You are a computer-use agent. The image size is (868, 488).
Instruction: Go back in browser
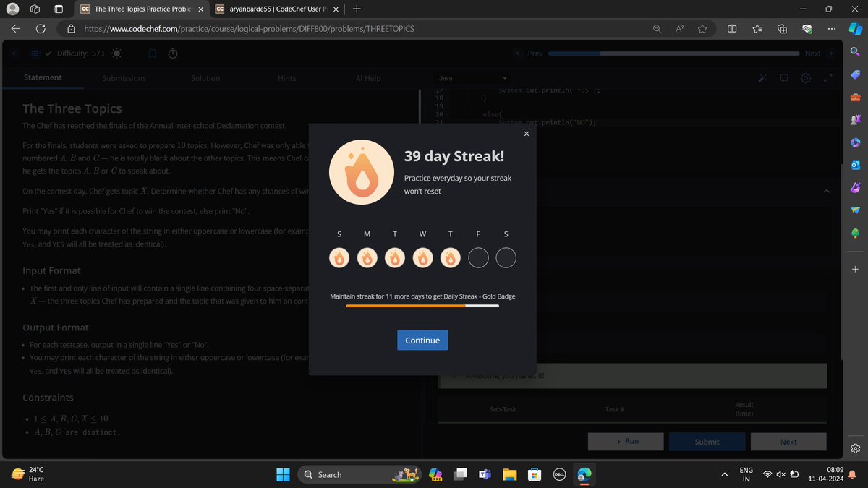16,29
